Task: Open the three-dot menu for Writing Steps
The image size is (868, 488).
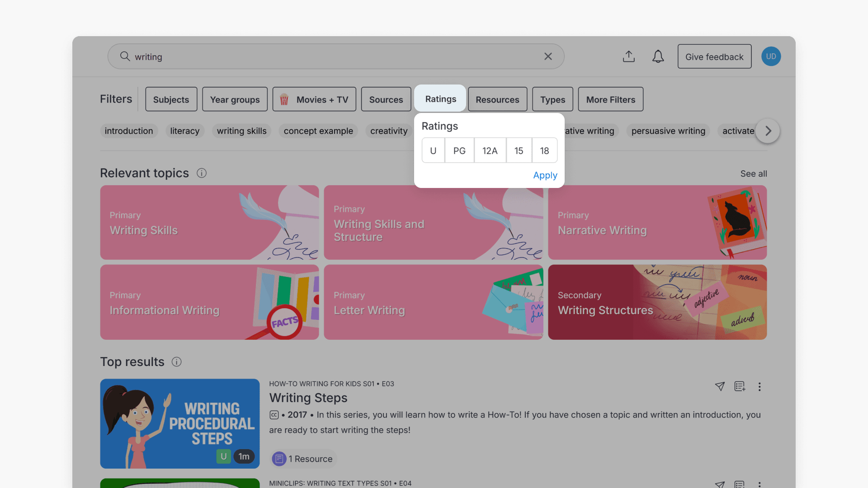Action: 759,387
